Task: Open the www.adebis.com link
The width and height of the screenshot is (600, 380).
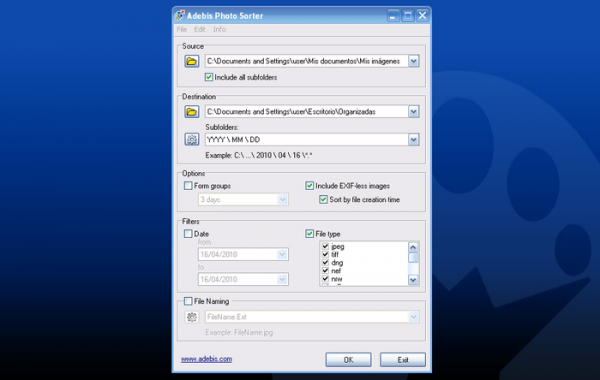Action: pyautogui.click(x=206, y=359)
